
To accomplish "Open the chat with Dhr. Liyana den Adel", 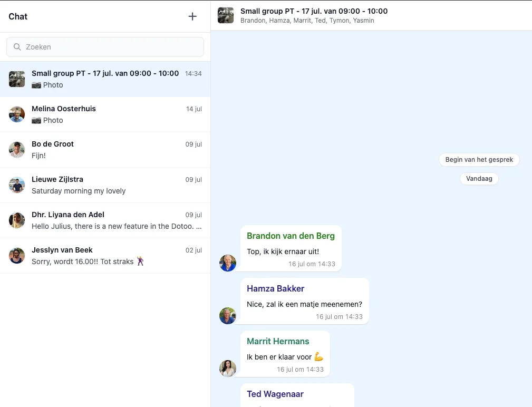I will (x=105, y=220).
